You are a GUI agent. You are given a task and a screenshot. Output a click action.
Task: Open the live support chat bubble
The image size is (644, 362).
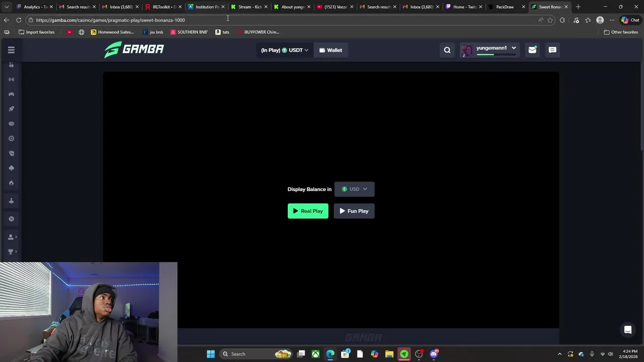tap(628, 330)
